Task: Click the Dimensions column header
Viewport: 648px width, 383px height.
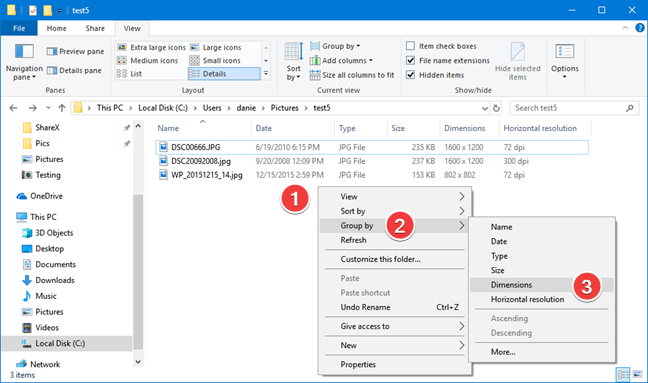Action: pyautogui.click(x=469, y=128)
